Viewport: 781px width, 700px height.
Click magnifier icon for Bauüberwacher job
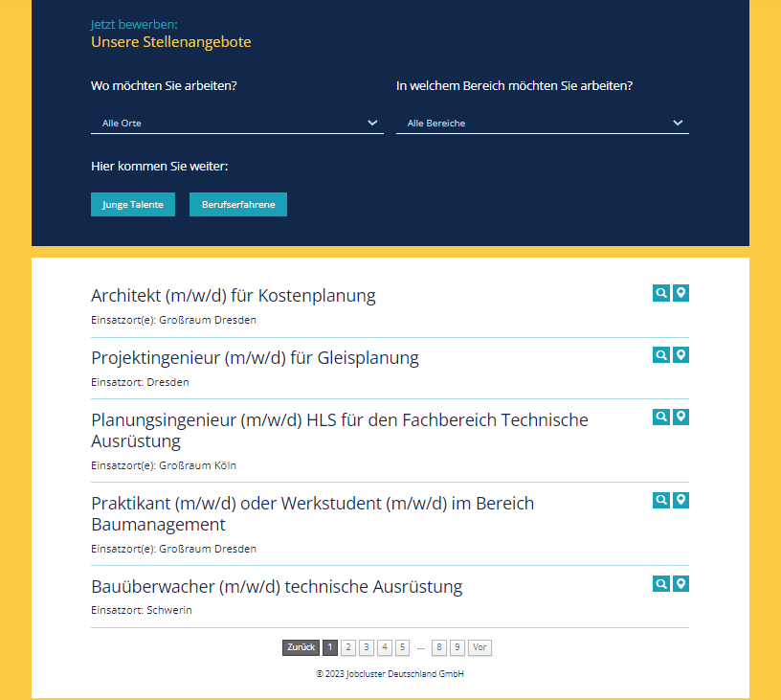click(x=660, y=583)
